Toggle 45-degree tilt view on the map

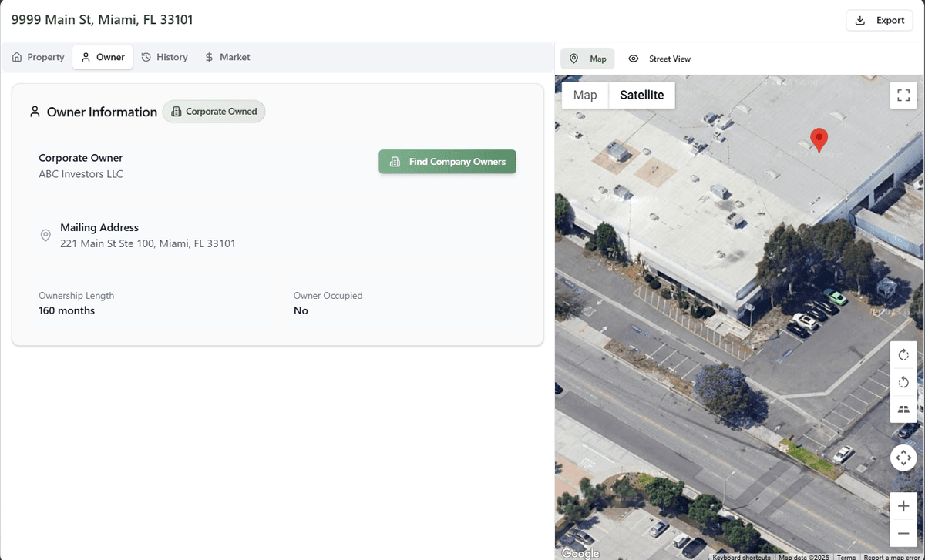903,409
